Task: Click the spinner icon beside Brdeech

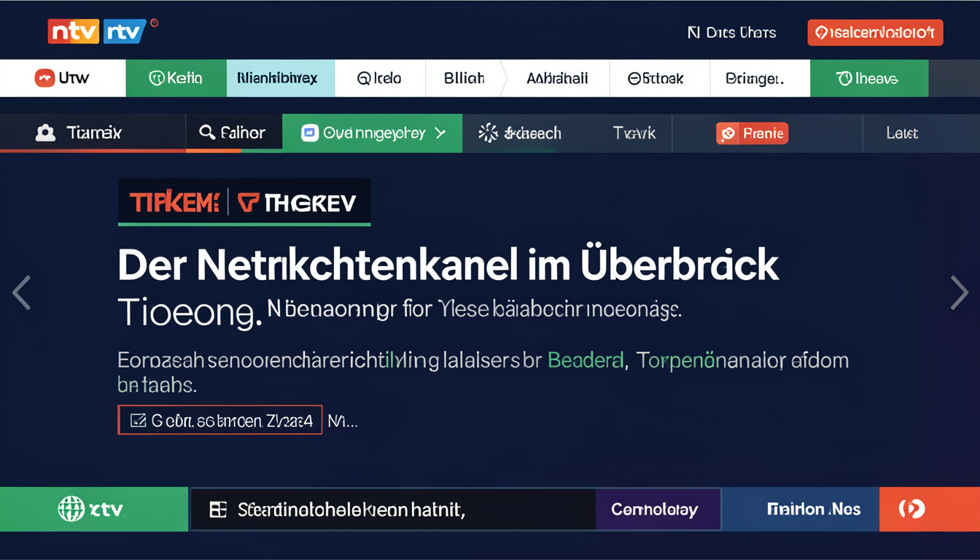Action: 488,133
